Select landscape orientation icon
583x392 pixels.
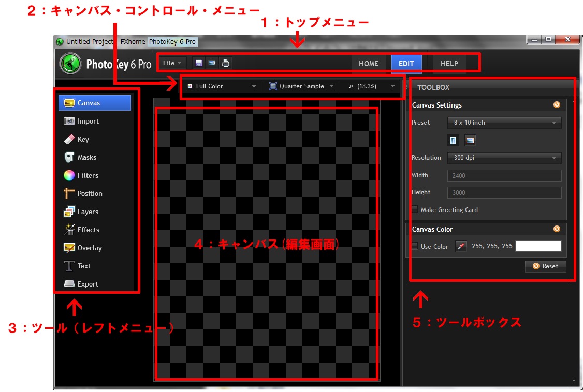pyautogui.click(x=470, y=140)
